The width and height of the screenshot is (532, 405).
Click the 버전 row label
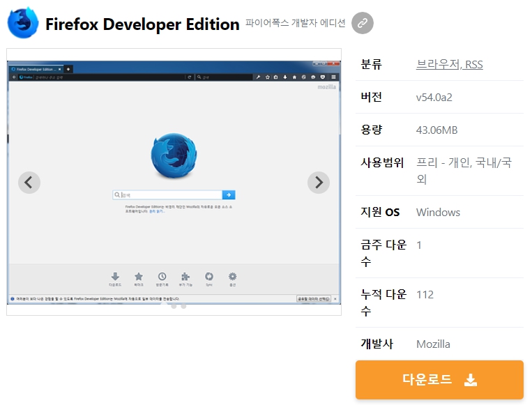pos(371,98)
